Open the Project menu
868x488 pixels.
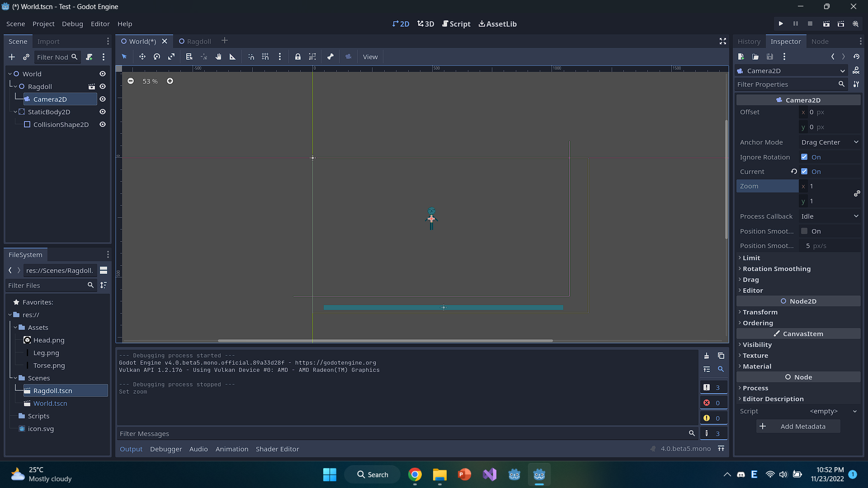[x=43, y=24]
